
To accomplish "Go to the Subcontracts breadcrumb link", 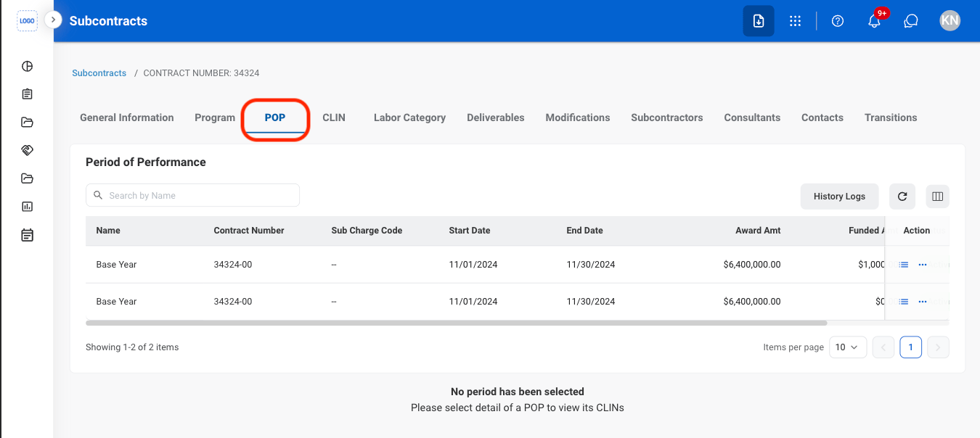I will [x=99, y=73].
